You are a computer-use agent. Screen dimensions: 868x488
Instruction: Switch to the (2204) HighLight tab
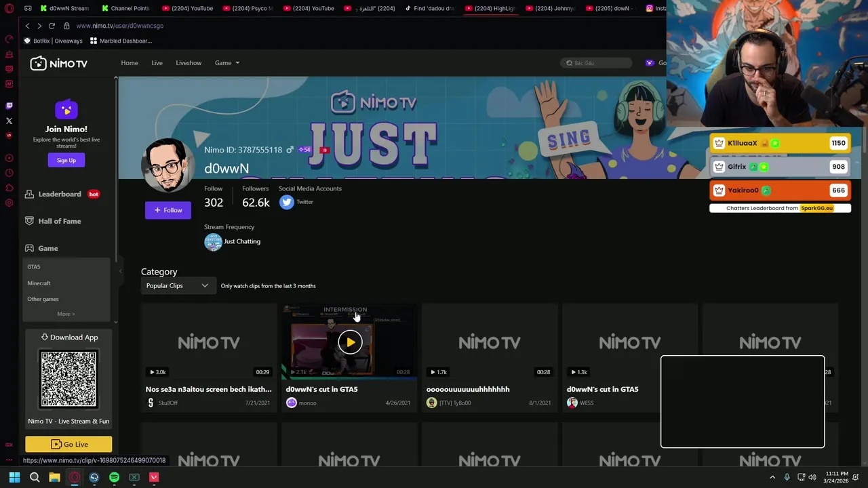pyautogui.click(x=490, y=8)
